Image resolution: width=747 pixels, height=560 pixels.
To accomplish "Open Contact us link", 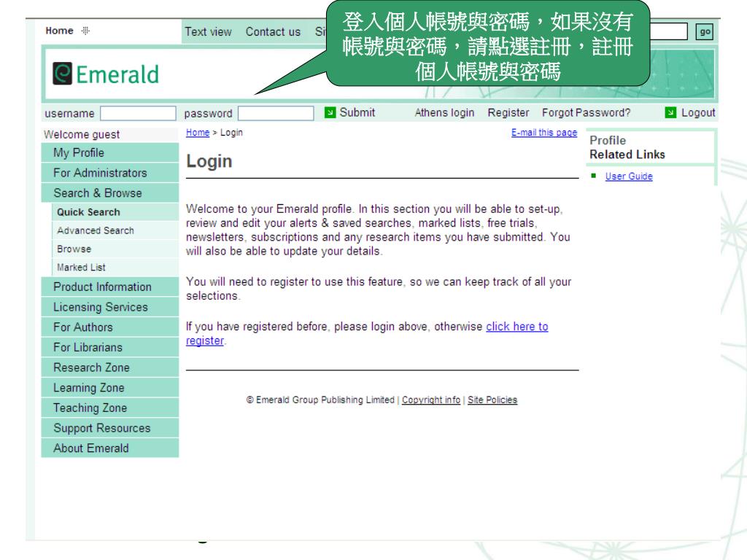I will pyautogui.click(x=273, y=32).
